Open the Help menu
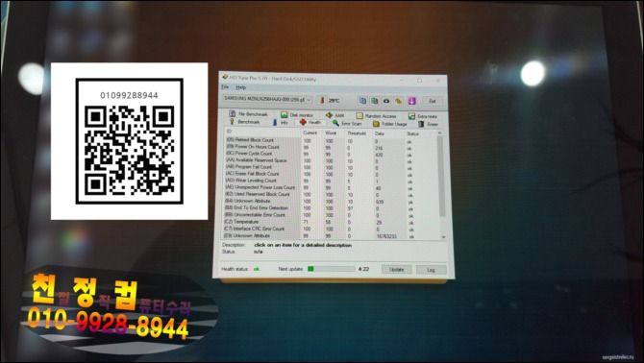This screenshot has height=363, width=644. tap(240, 87)
